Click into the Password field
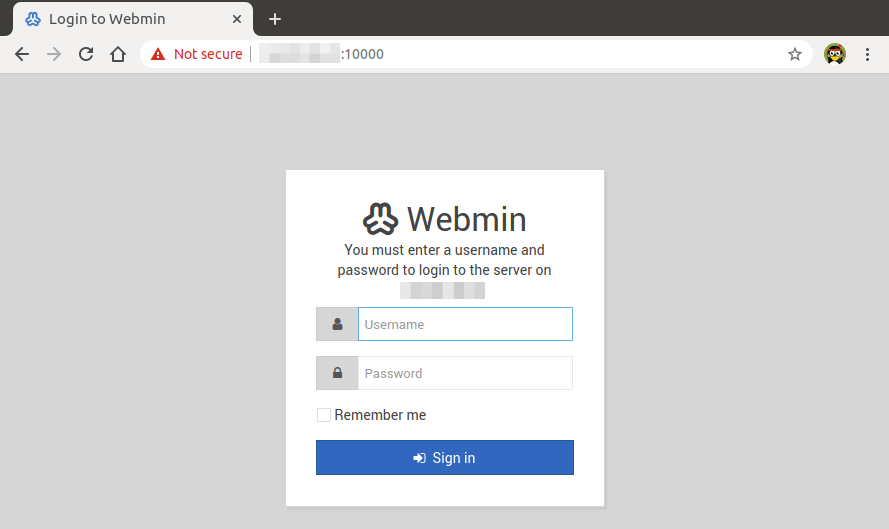889x529 pixels. [x=465, y=373]
